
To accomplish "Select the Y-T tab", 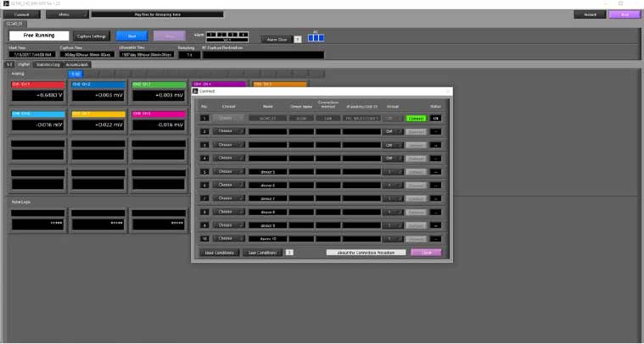I will [x=9, y=64].
